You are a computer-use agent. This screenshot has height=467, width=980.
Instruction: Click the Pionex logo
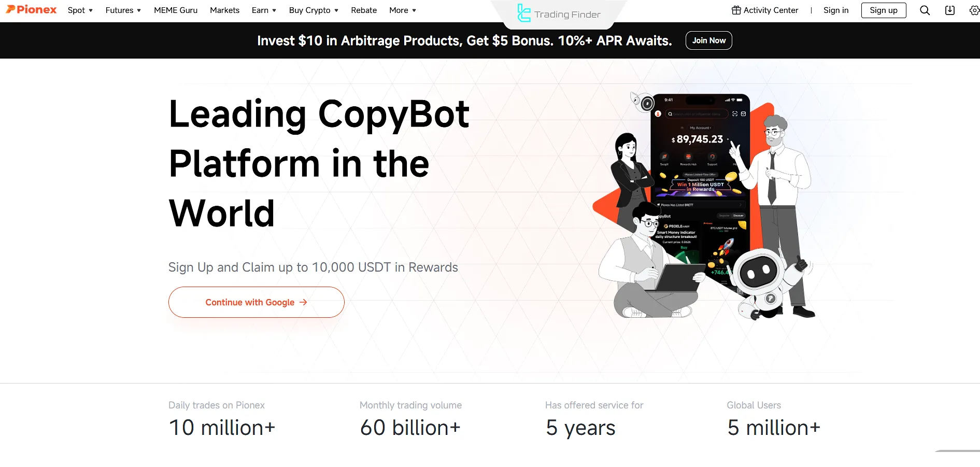[31, 10]
